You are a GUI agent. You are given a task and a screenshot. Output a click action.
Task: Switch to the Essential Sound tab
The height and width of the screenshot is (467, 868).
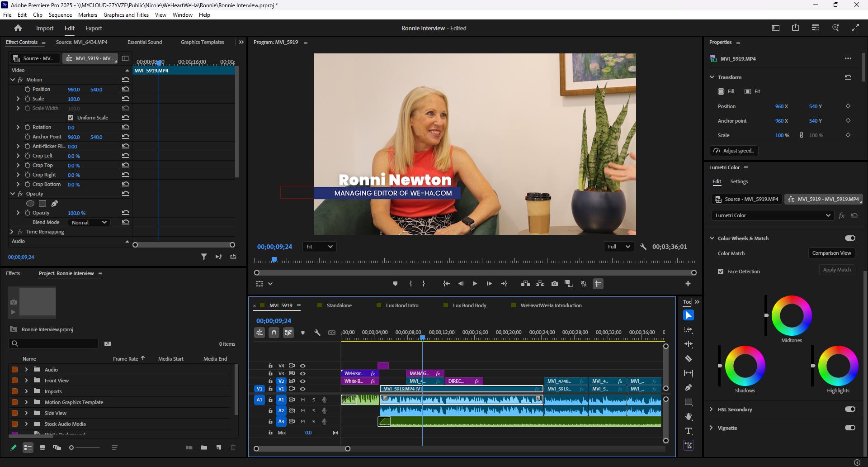coord(145,42)
